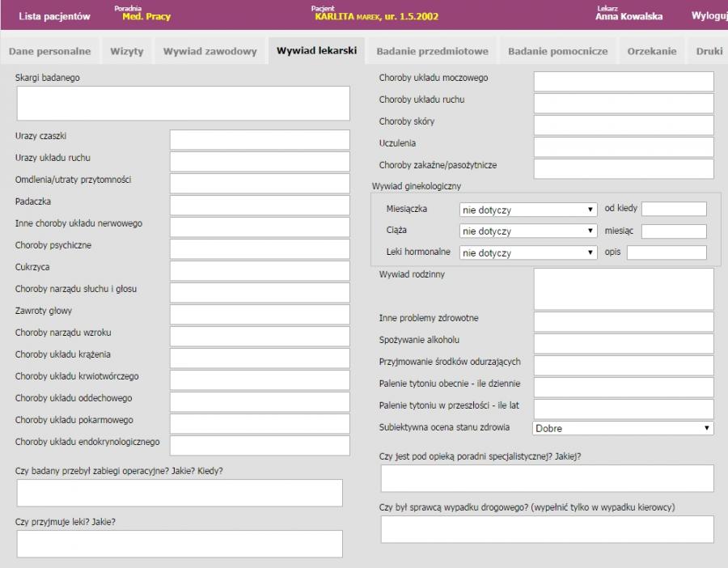
Task: Open the Orzekanie tab
Action: pyautogui.click(x=652, y=51)
